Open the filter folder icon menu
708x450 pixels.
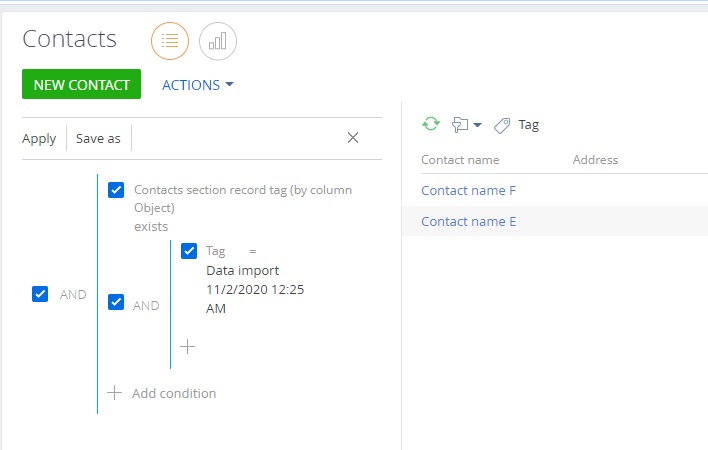point(466,125)
